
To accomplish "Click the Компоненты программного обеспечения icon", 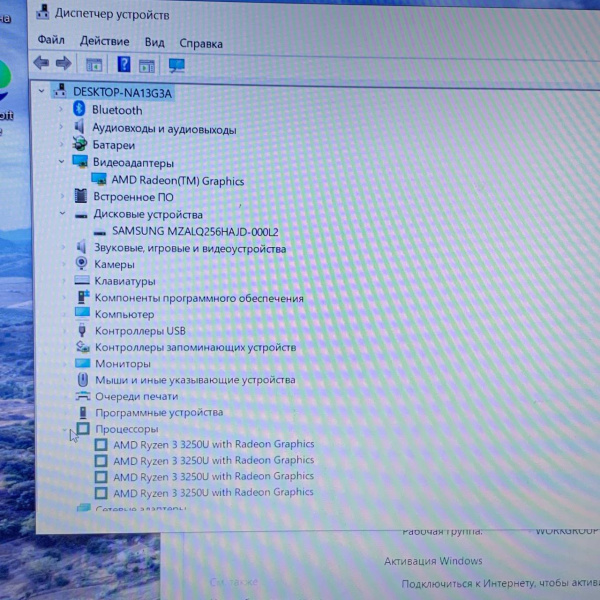I will click(x=83, y=297).
